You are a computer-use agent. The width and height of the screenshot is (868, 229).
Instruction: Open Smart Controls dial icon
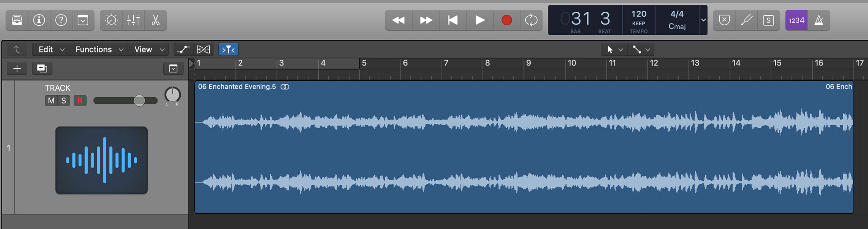coord(111,20)
